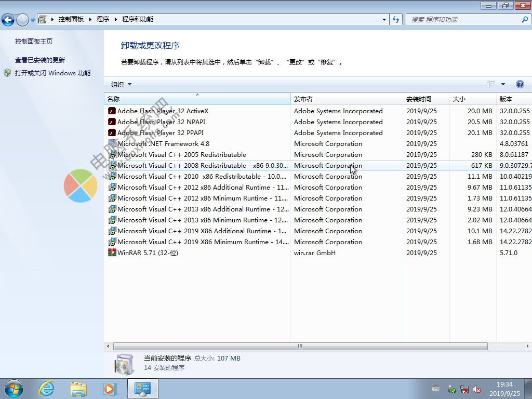Select WinRAR 5.71 (32-位) name
Screen dimensions: 532x399
148,253
